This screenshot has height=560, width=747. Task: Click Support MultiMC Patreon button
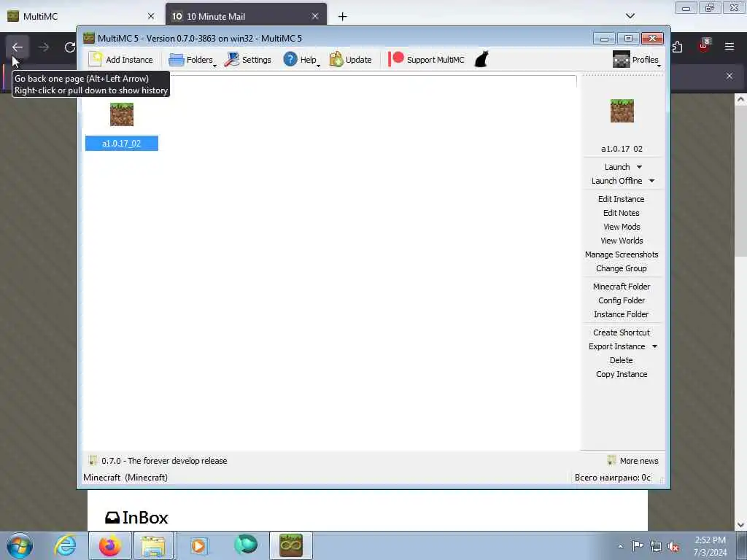coord(426,60)
